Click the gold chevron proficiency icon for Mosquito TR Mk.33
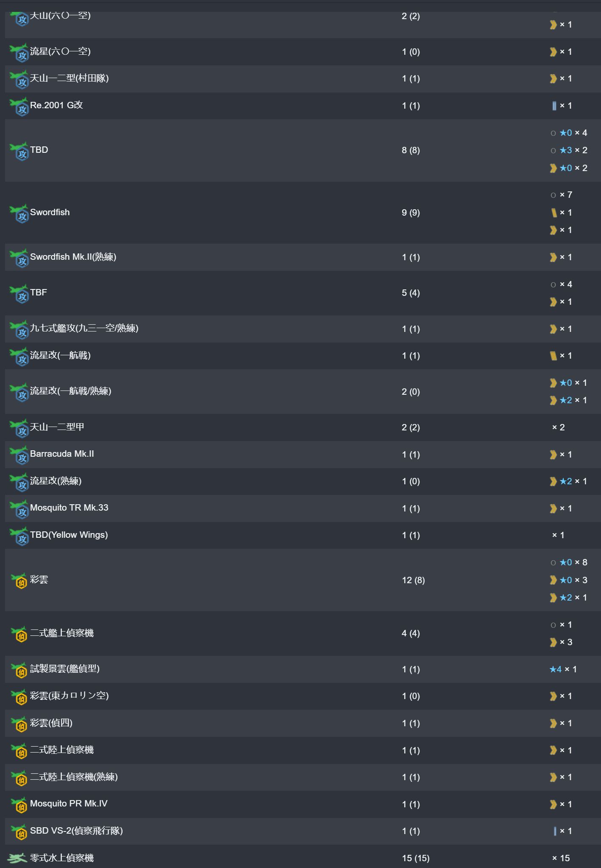Viewport: 601px width, 868px height. (x=553, y=508)
